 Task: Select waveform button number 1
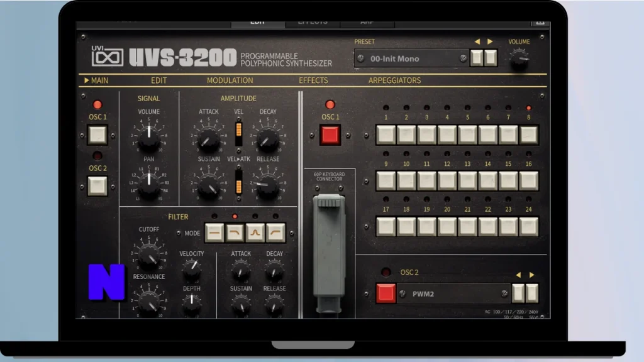tap(386, 134)
